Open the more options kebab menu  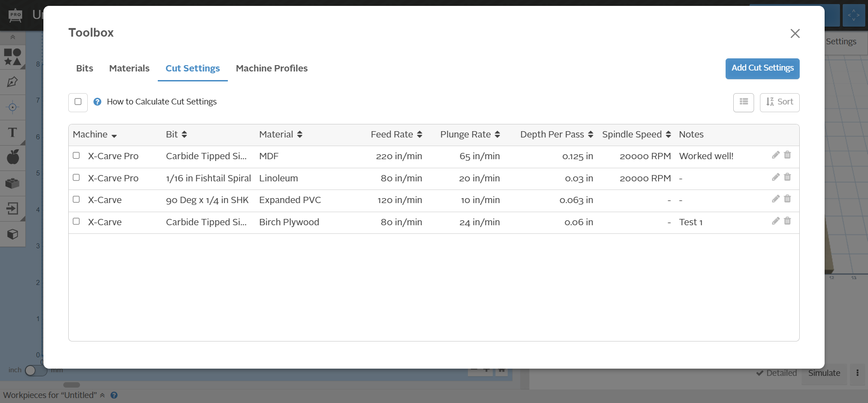click(858, 373)
